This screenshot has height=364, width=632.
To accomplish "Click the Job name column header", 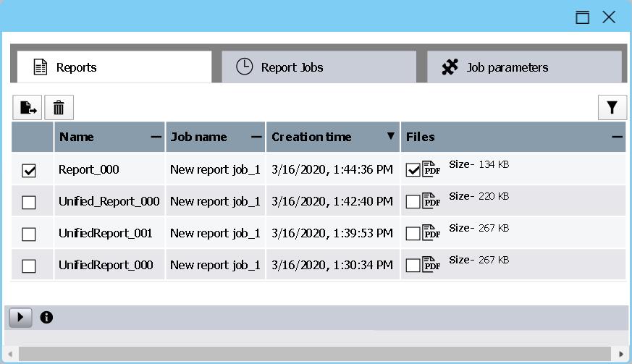I will [216, 137].
